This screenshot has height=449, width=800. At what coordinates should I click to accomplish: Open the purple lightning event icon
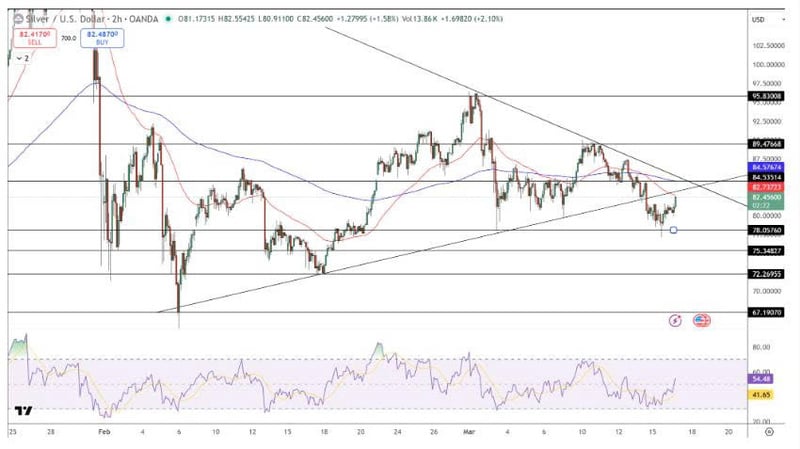coord(676,320)
